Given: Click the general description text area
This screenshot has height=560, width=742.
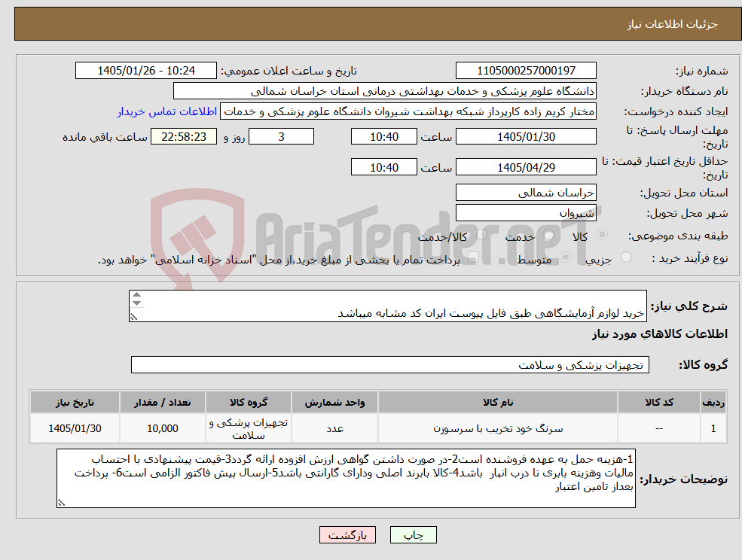Looking at the screenshot, I should [x=387, y=306].
